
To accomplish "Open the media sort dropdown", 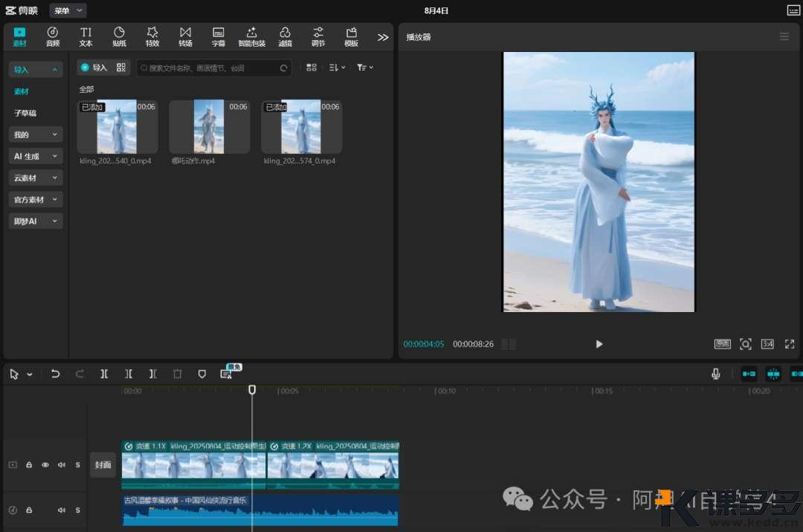I will [337, 68].
